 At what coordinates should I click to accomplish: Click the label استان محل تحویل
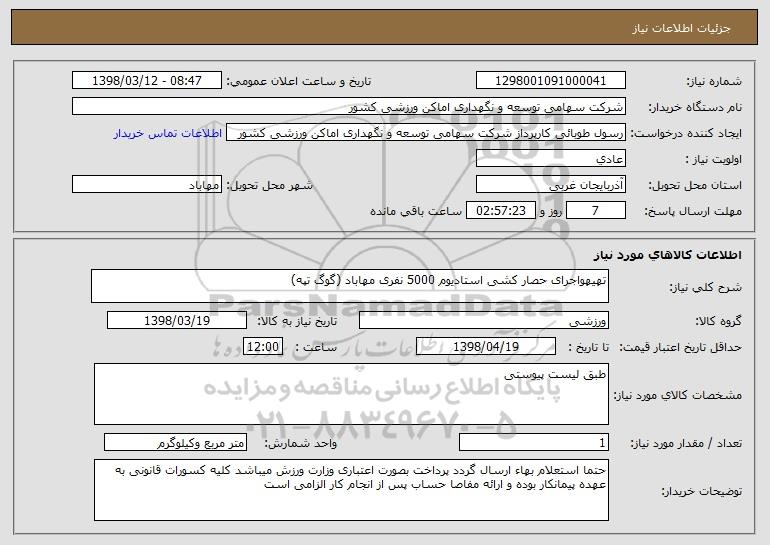click(x=695, y=186)
